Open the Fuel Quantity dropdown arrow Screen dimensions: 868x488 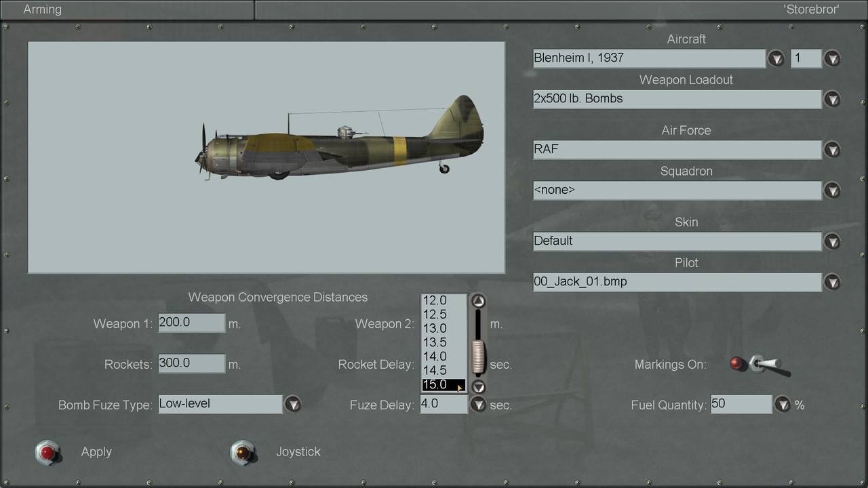(783, 405)
